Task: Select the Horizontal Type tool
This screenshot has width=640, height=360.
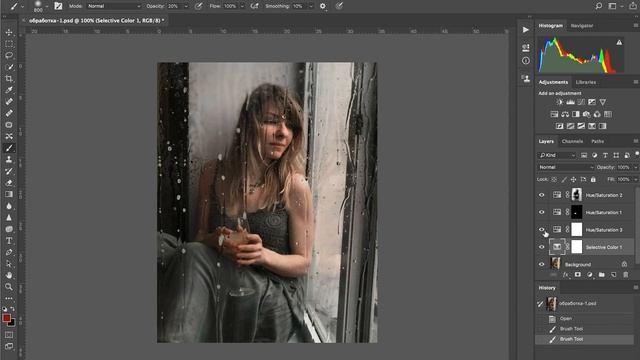Action: [9, 241]
